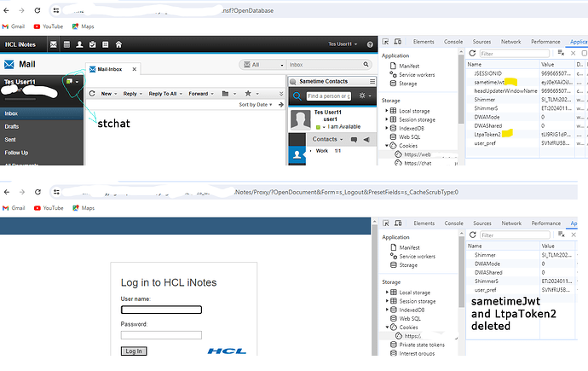
Task: Open the Sort by Date dropdown
Action: coord(256,105)
